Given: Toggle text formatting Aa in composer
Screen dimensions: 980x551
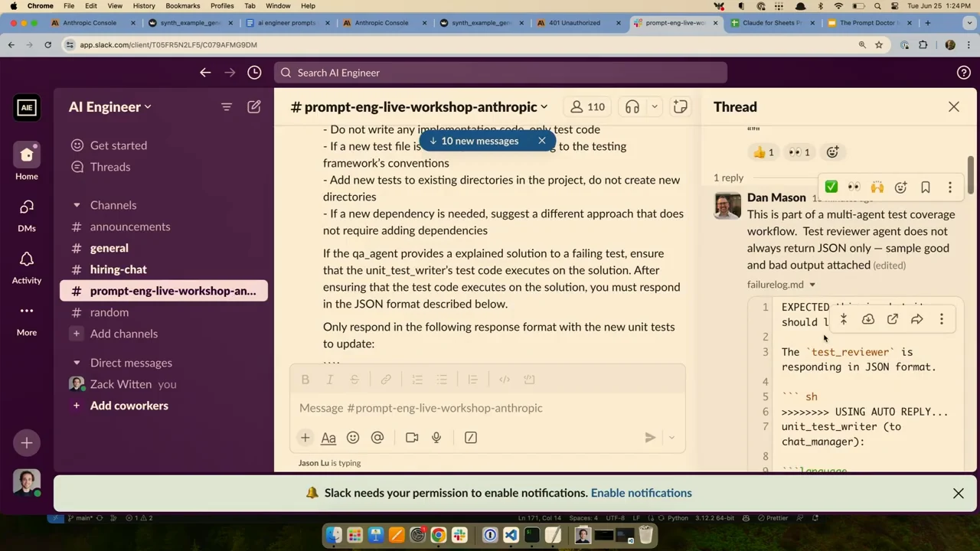Looking at the screenshot, I should pos(328,438).
